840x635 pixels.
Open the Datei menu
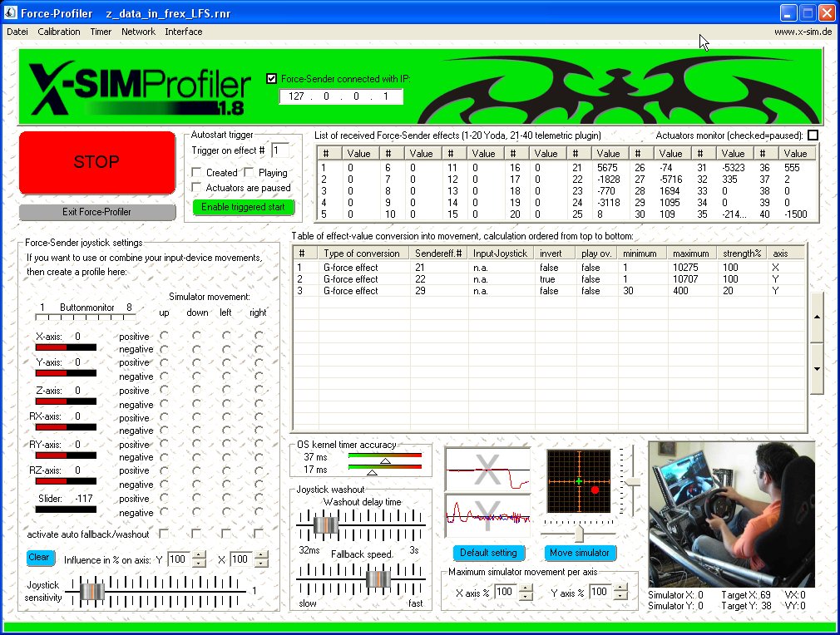tap(17, 32)
